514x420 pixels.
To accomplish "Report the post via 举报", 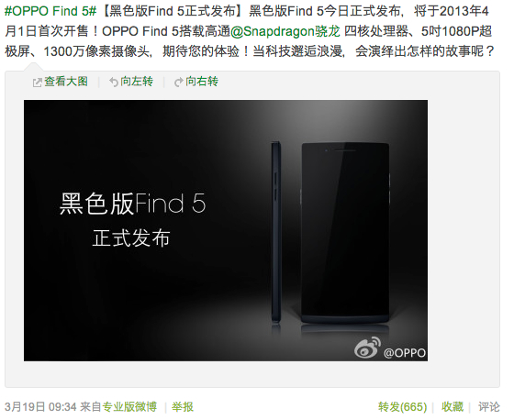I will pos(183,407).
